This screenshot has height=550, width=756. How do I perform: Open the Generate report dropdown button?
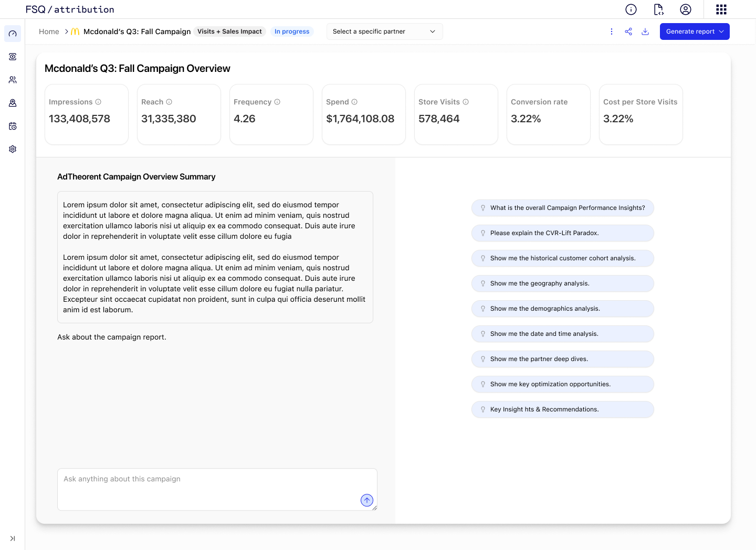695,31
